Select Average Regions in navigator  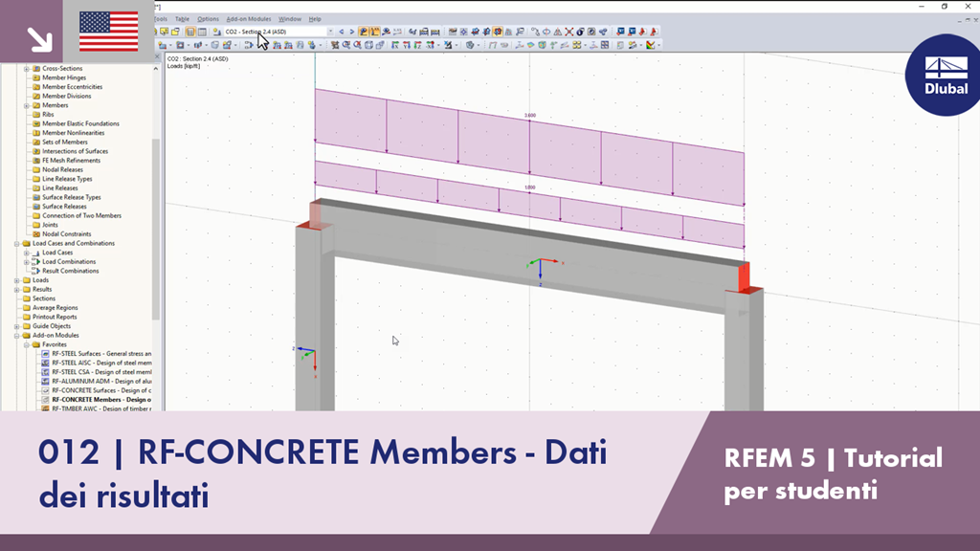[55, 308]
